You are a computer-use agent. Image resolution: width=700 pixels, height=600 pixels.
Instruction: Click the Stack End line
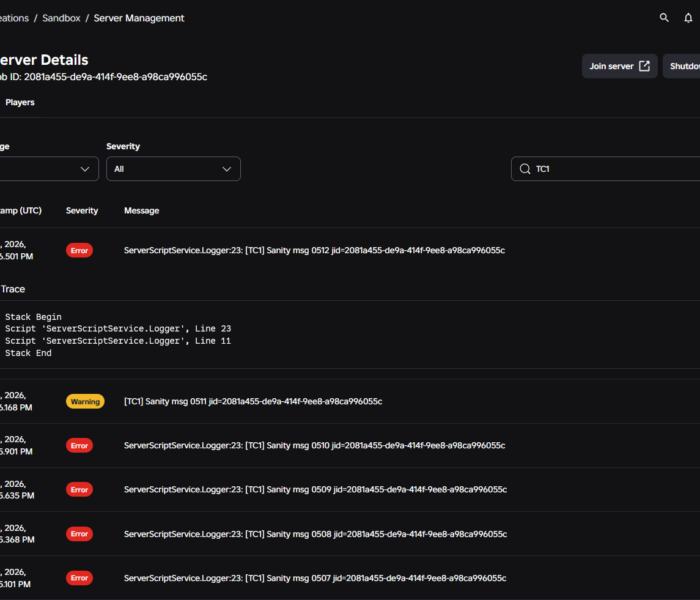(28, 353)
